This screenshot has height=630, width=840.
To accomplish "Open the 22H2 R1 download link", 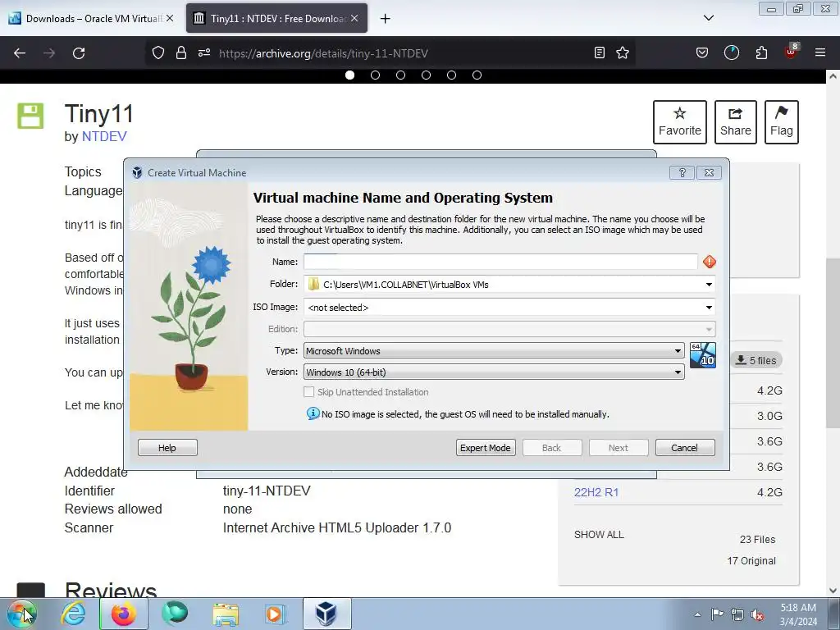I will 596,492.
